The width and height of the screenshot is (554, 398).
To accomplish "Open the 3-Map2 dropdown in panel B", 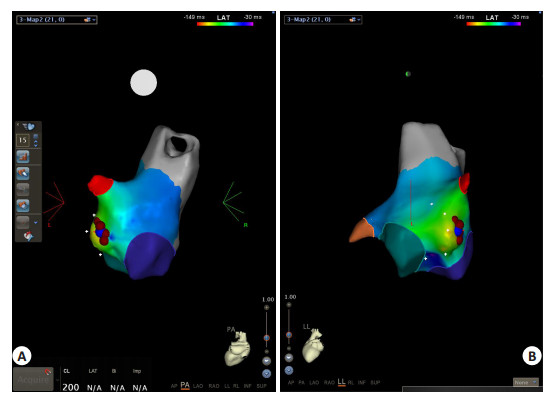I will click(x=323, y=19).
